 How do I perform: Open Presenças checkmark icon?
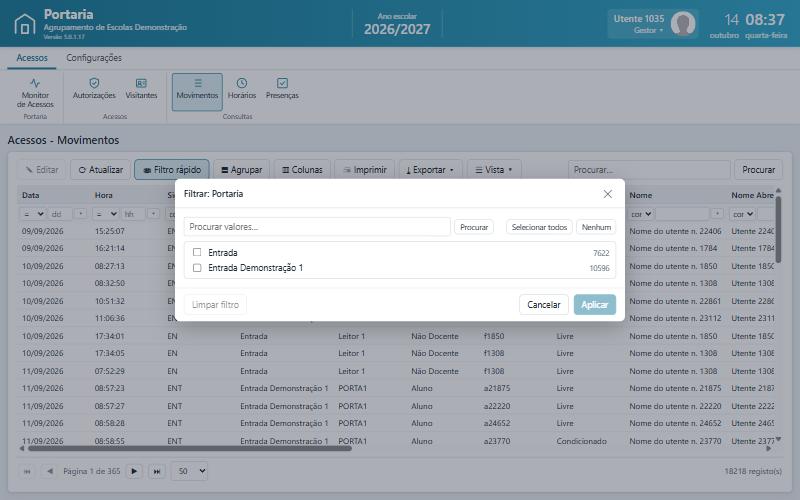pos(282,83)
